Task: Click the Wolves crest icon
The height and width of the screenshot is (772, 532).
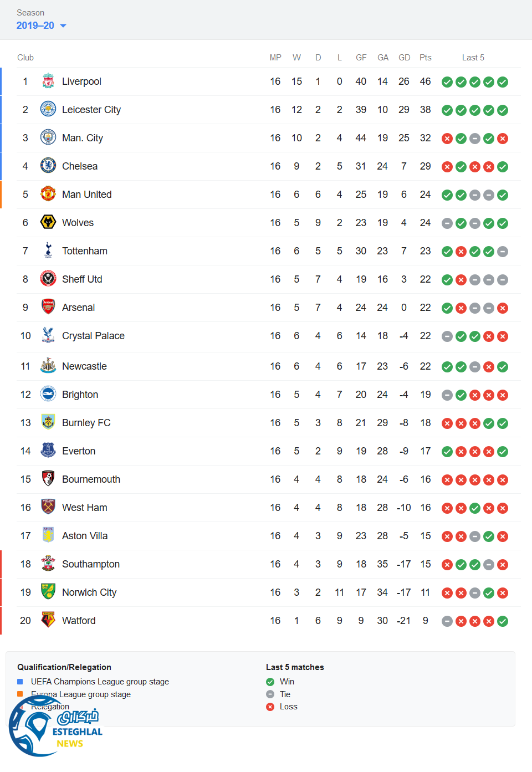Action: click(48, 222)
